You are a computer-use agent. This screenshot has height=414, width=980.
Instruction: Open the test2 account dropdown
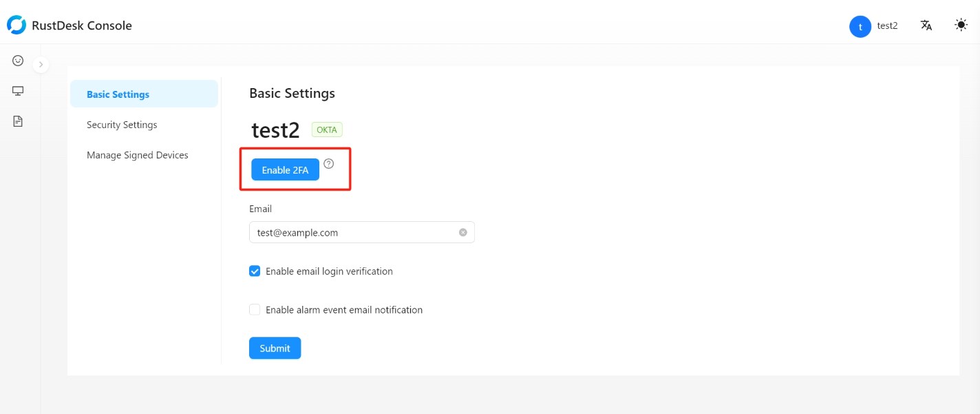(x=887, y=25)
